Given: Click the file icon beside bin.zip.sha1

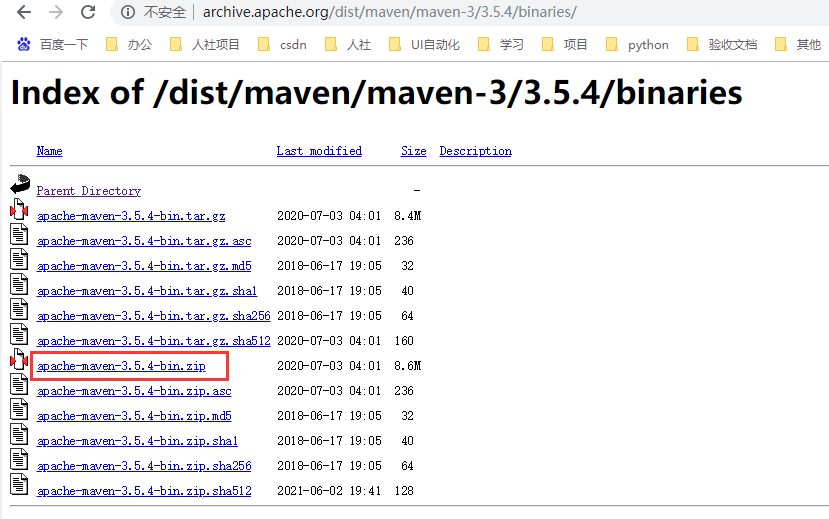Looking at the screenshot, I should pyautogui.click(x=19, y=434).
